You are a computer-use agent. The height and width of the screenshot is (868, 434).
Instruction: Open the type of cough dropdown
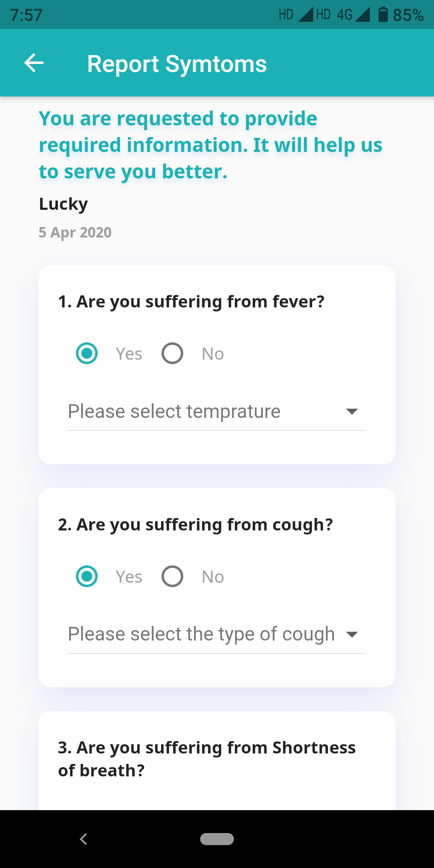201,634
